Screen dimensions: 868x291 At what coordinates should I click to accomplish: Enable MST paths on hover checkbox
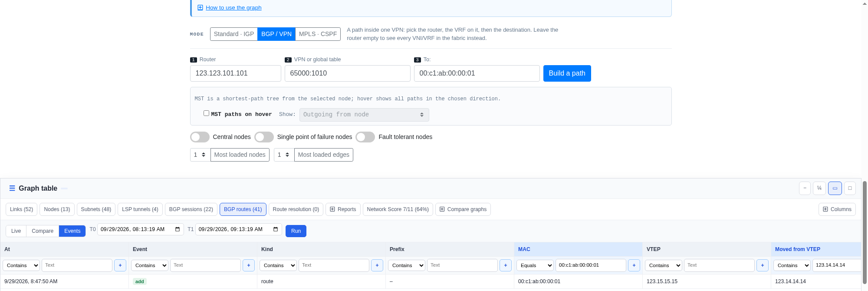pyautogui.click(x=206, y=113)
